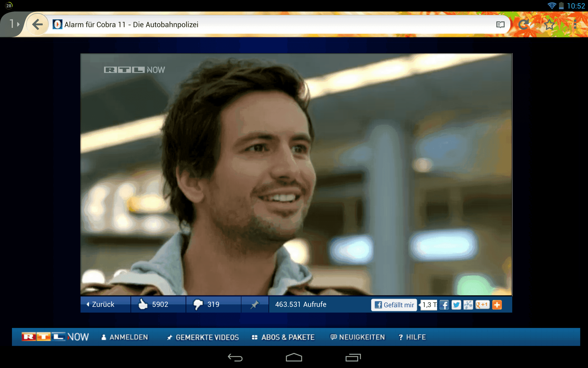Bookmark page with the star icon
Viewport: 588px width, 368px height.
click(550, 24)
